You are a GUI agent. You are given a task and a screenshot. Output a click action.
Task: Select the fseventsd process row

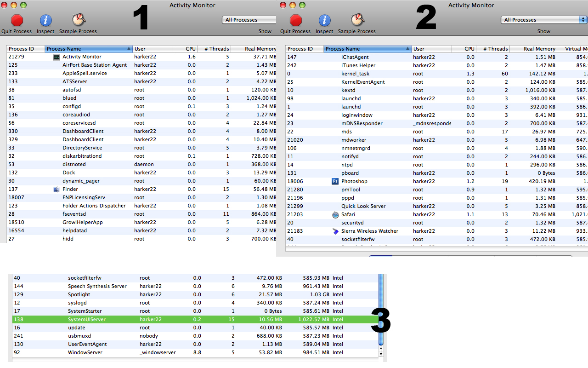(141, 214)
